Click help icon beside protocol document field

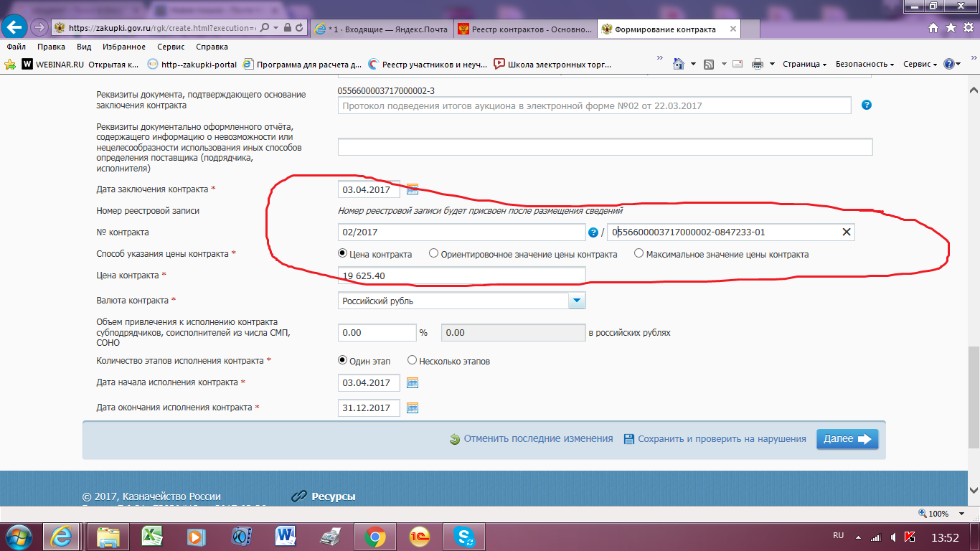(866, 105)
